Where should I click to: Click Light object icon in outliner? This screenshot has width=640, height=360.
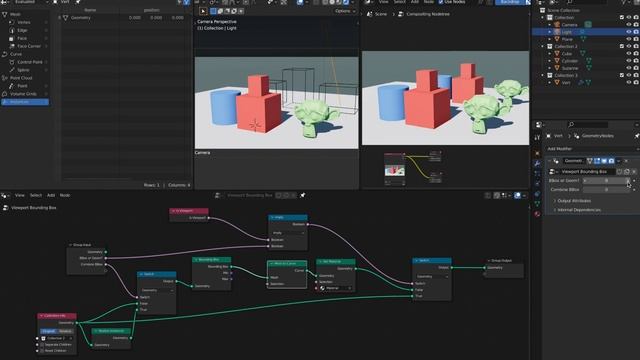point(557,32)
